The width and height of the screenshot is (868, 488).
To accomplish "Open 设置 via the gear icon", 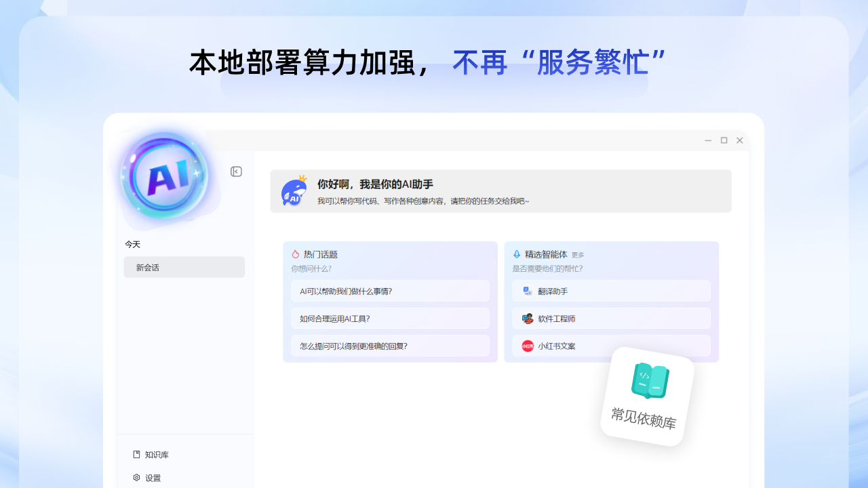I will click(x=137, y=478).
